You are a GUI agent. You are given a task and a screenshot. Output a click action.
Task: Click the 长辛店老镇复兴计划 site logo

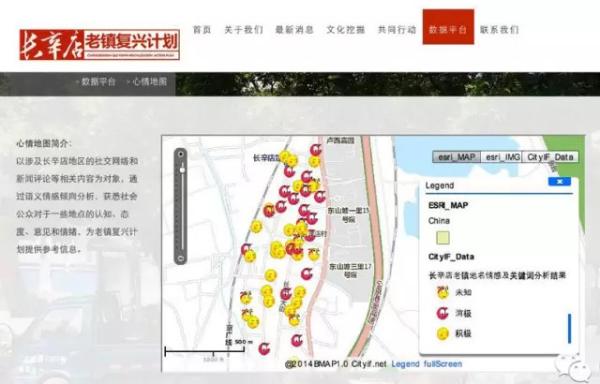pos(99,45)
